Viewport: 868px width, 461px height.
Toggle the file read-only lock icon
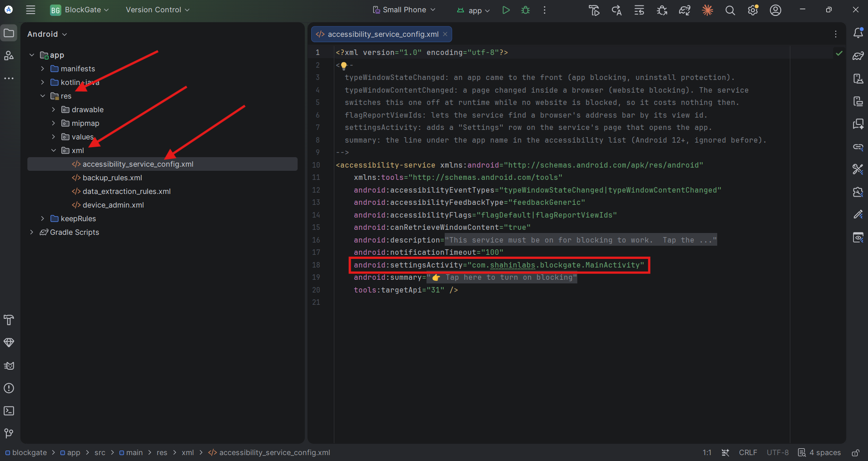(855, 453)
